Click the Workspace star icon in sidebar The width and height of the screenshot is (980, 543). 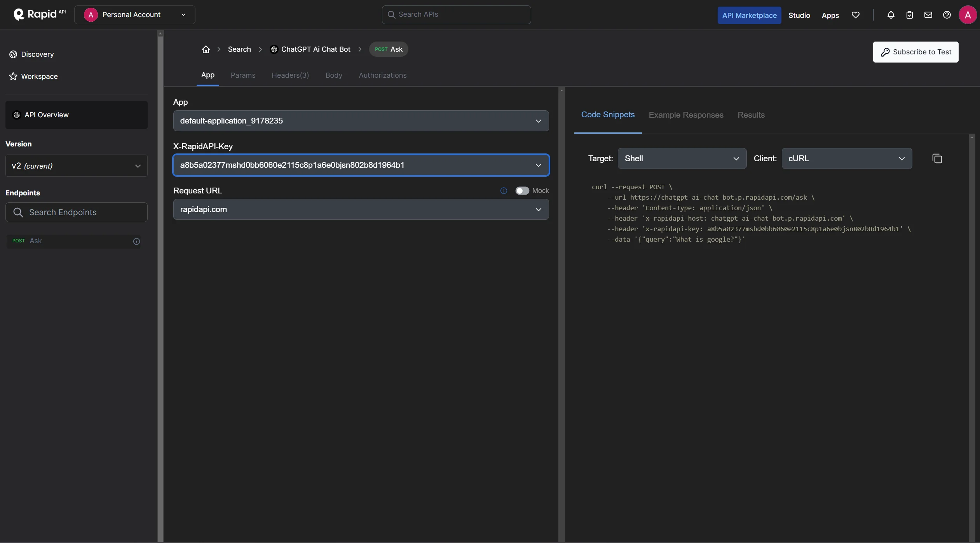click(x=13, y=77)
